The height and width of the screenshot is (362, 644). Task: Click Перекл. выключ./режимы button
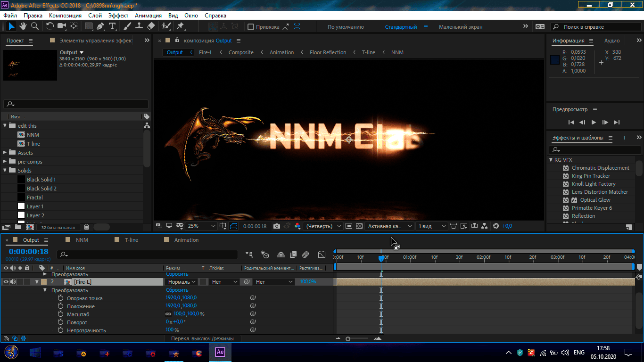click(202, 338)
